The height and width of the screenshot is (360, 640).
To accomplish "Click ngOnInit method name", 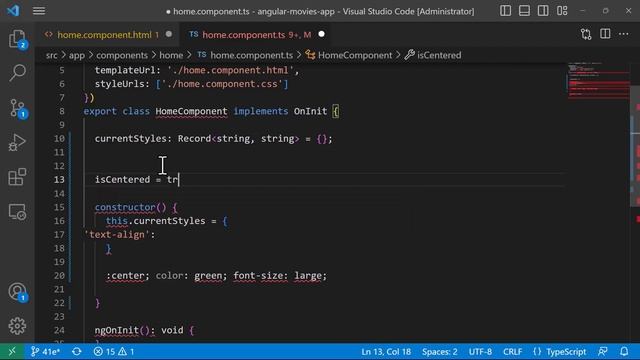I will coord(116,330).
